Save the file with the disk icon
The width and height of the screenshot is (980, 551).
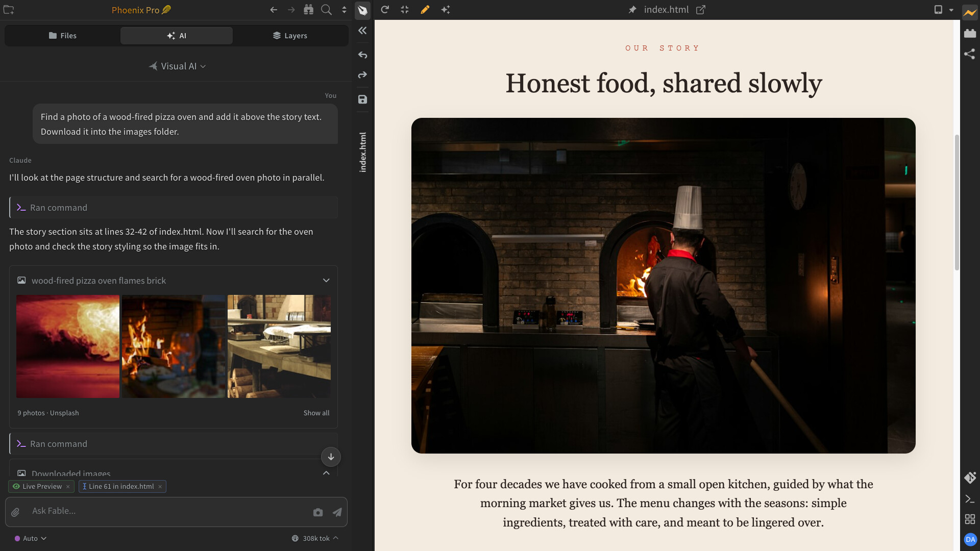(x=362, y=99)
